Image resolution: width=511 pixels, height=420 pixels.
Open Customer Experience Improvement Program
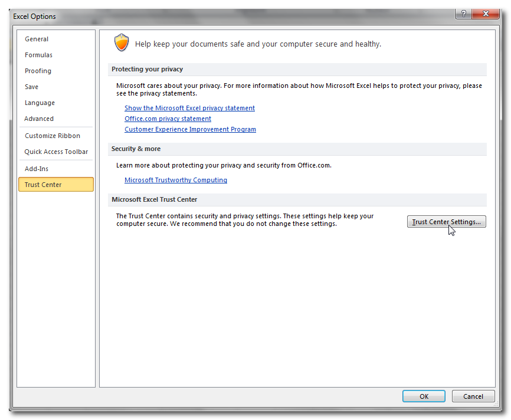pyautogui.click(x=190, y=129)
